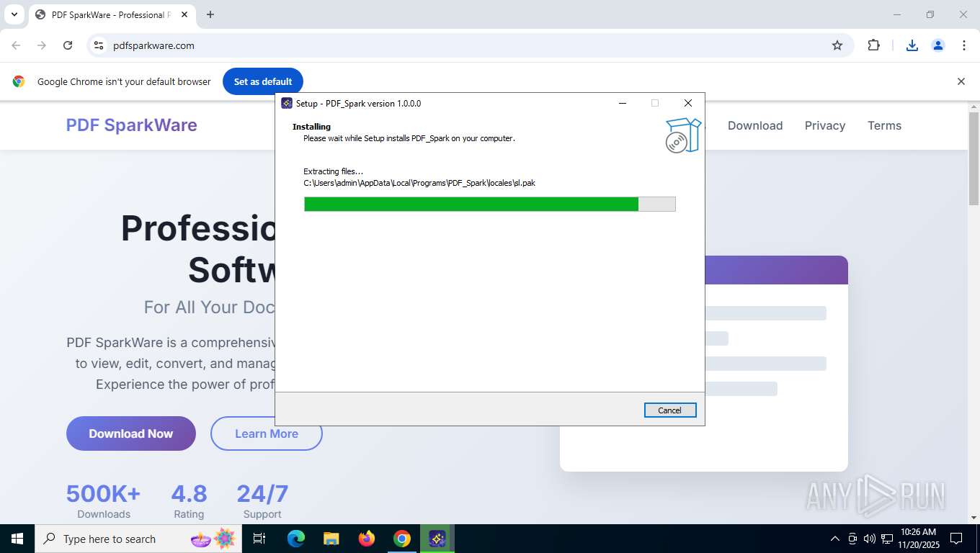
Task: Launch Microsoft Edge from the taskbar
Action: click(x=295, y=539)
